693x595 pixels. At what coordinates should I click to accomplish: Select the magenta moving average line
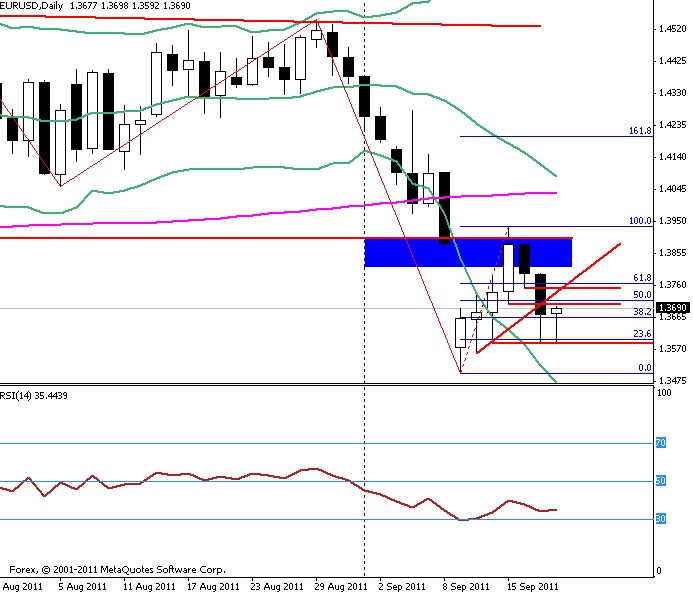[x=278, y=212]
